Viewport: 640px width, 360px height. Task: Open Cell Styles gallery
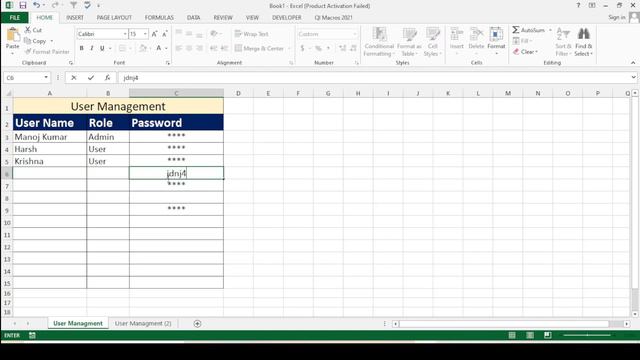[x=433, y=42]
